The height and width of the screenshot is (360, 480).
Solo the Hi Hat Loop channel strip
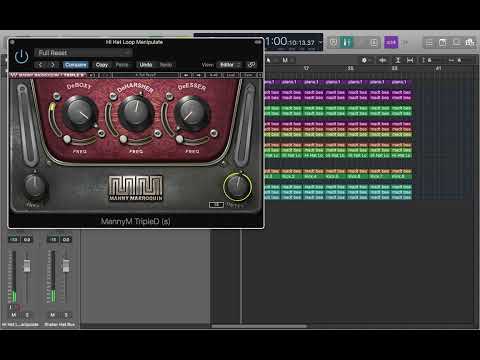[x=27, y=315]
